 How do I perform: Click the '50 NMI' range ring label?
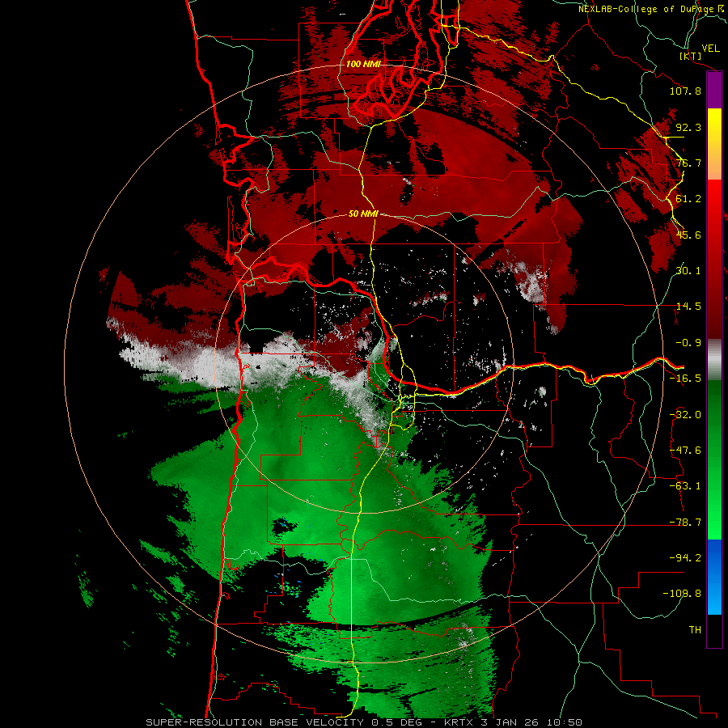point(363,214)
